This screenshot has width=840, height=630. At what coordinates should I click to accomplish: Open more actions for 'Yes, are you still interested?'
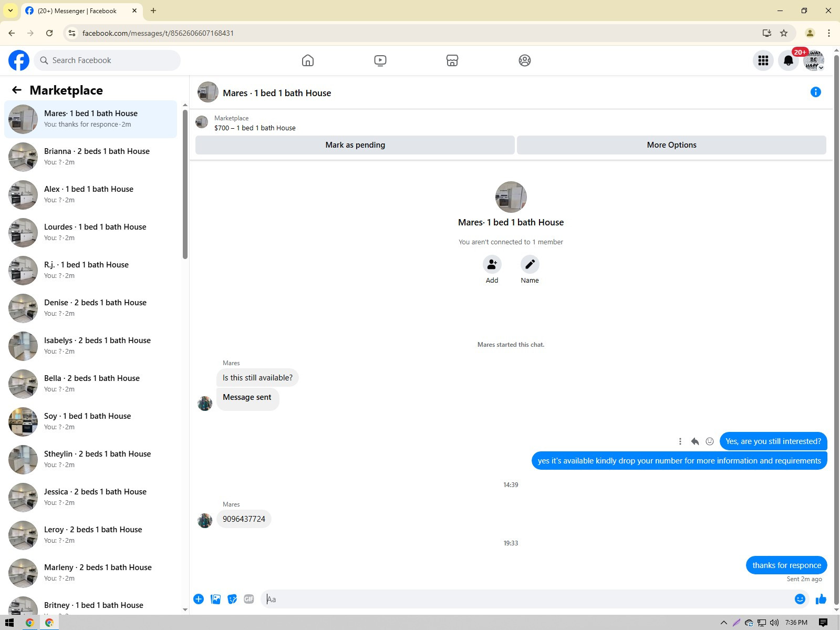coord(680,441)
